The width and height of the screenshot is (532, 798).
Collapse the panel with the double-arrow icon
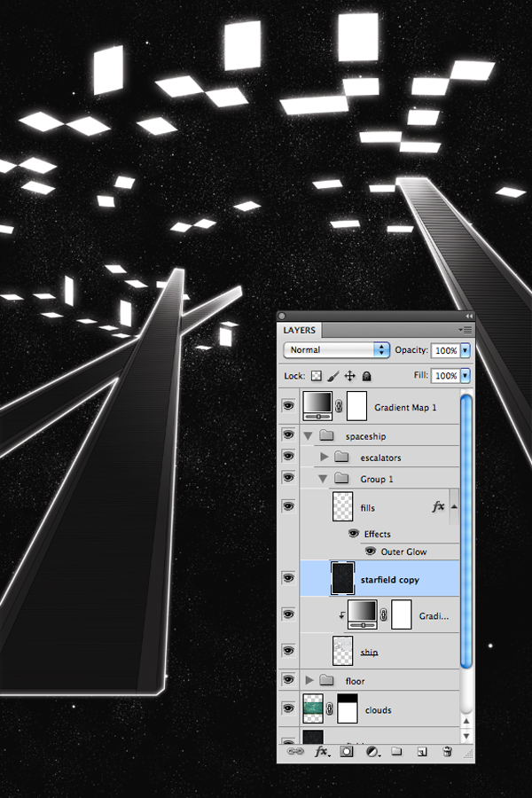click(x=469, y=316)
